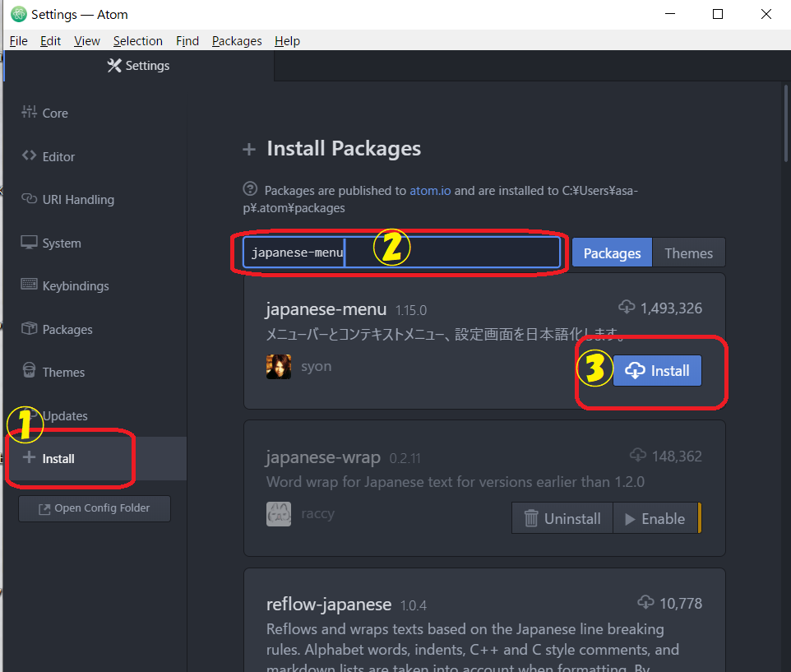
Task: Switch search filter to Themes
Action: pyautogui.click(x=688, y=253)
